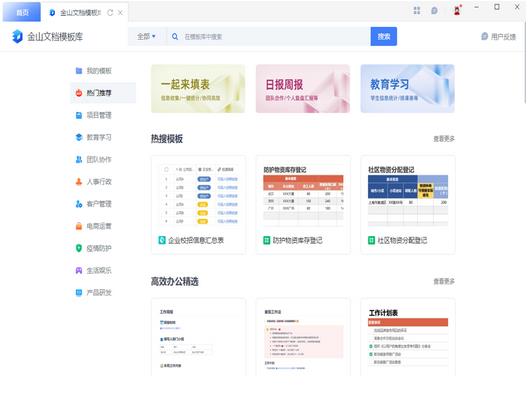Click the blue 搜索 button

tap(384, 36)
